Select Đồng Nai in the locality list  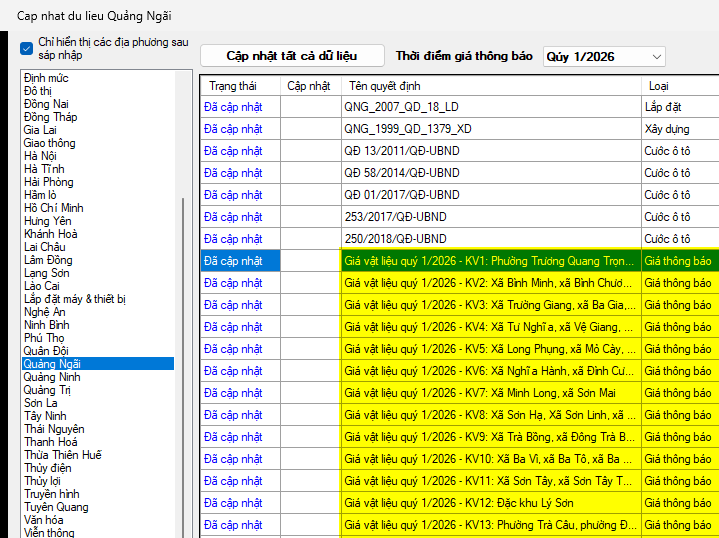(x=46, y=104)
